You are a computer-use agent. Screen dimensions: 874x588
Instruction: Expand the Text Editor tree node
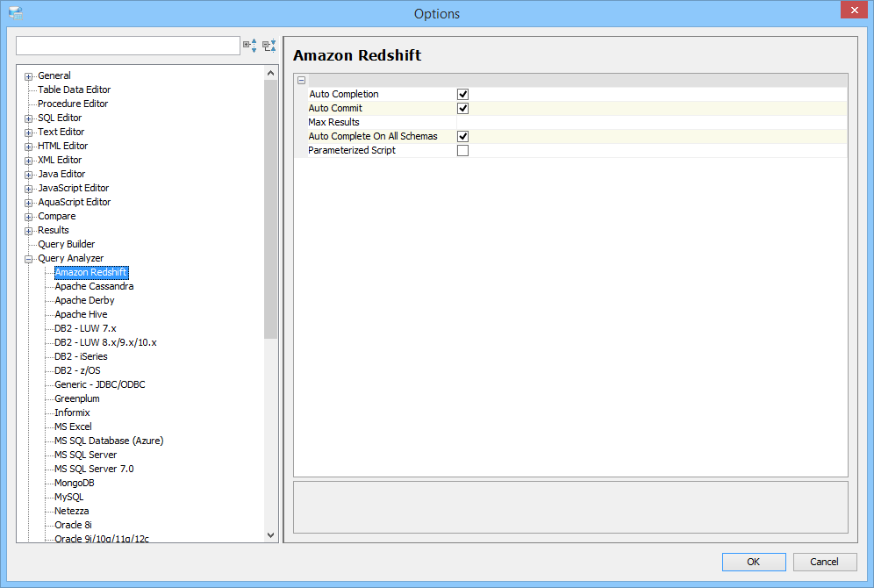28,133
